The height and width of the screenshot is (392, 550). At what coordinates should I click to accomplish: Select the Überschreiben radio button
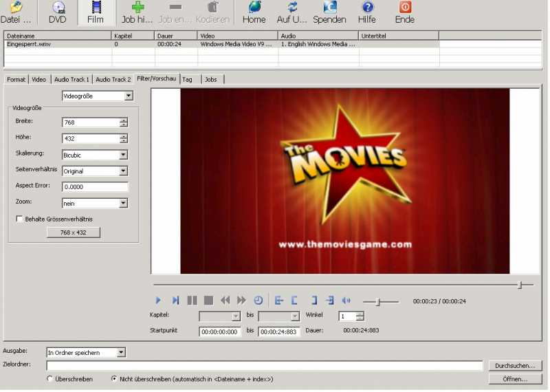click(x=49, y=379)
